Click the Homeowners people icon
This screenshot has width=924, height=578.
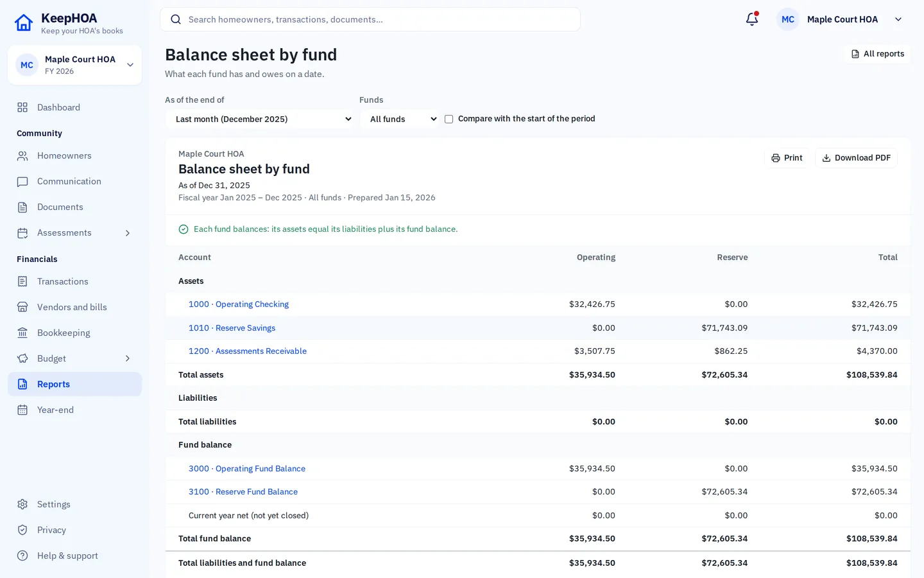pyautogui.click(x=22, y=156)
